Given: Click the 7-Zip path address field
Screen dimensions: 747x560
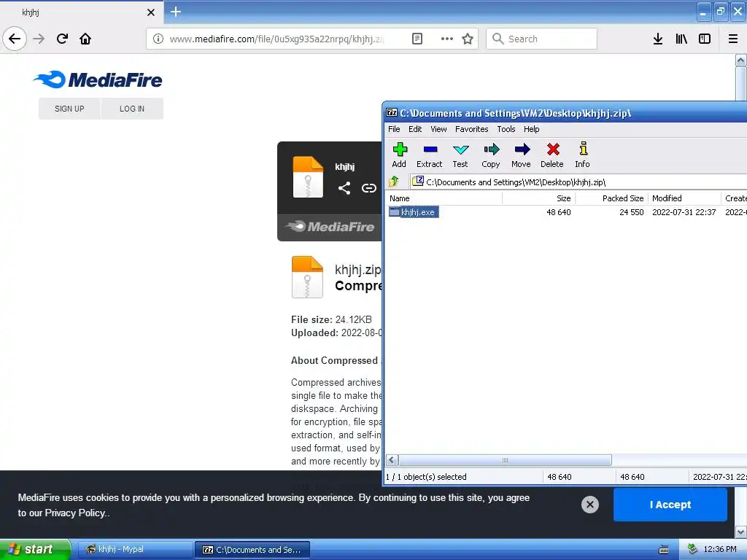Looking at the screenshot, I should (x=578, y=182).
